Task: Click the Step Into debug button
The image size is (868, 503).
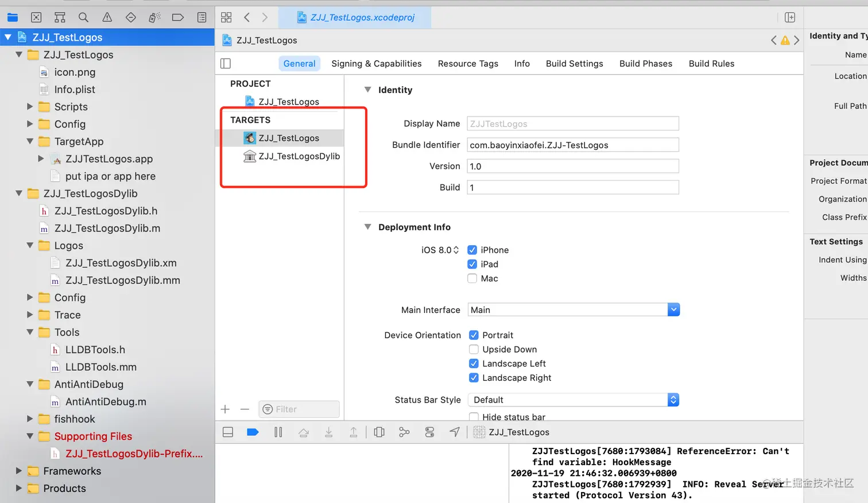Action: click(329, 432)
